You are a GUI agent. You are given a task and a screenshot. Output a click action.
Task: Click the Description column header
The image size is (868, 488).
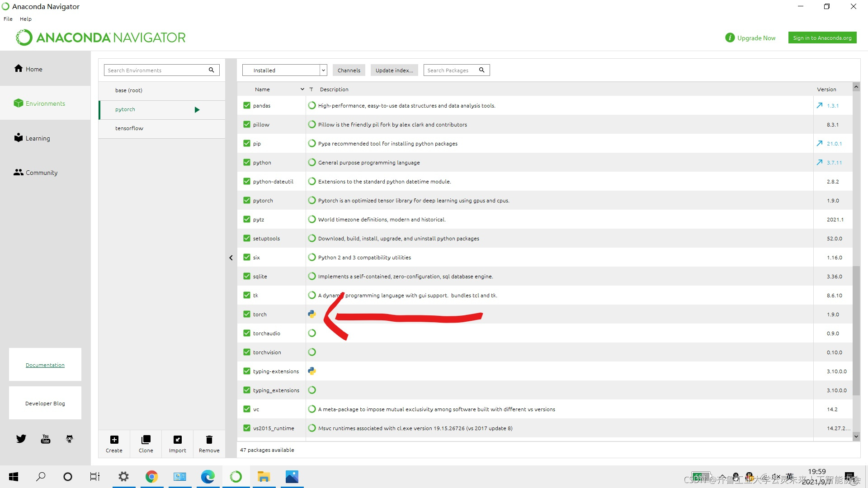[x=334, y=89]
